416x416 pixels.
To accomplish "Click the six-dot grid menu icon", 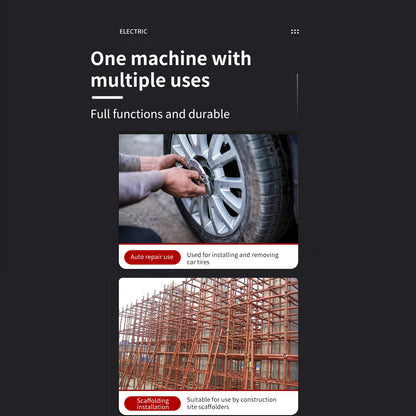I will tap(295, 32).
